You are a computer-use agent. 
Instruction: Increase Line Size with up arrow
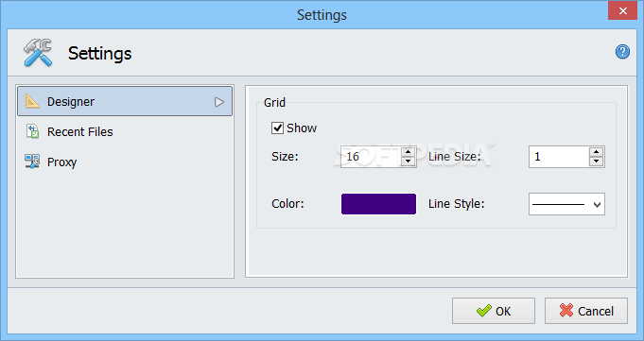[x=596, y=152]
